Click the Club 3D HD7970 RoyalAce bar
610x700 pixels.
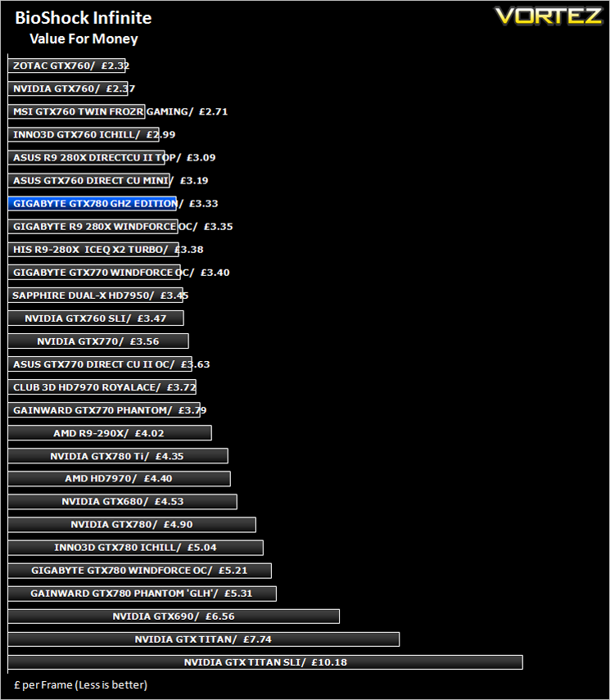[x=102, y=387]
